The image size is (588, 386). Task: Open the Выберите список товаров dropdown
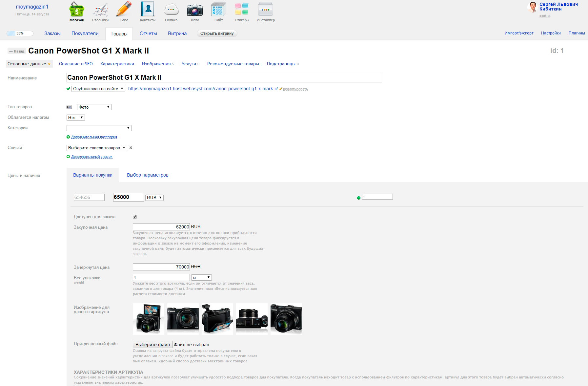click(x=97, y=148)
